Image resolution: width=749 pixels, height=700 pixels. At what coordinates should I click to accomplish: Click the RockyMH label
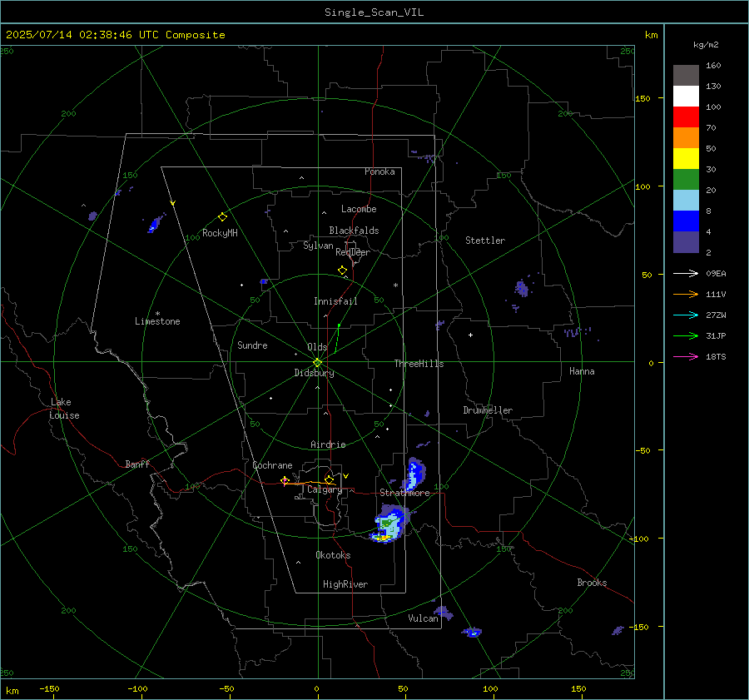(x=220, y=233)
